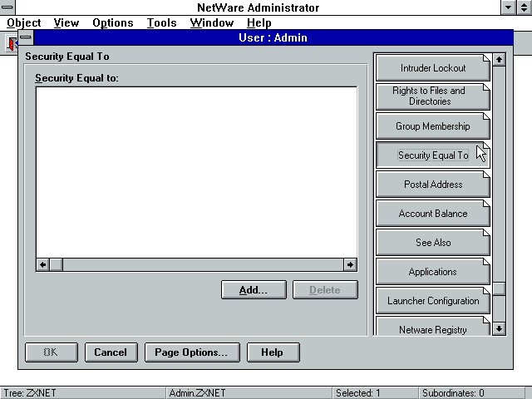Click the Subordinates: 0 status field

pyautogui.click(x=472, y=393)
